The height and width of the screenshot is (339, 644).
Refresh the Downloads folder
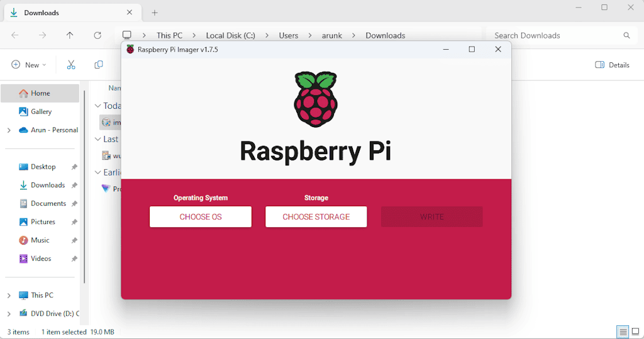click(x=97, y=35)
